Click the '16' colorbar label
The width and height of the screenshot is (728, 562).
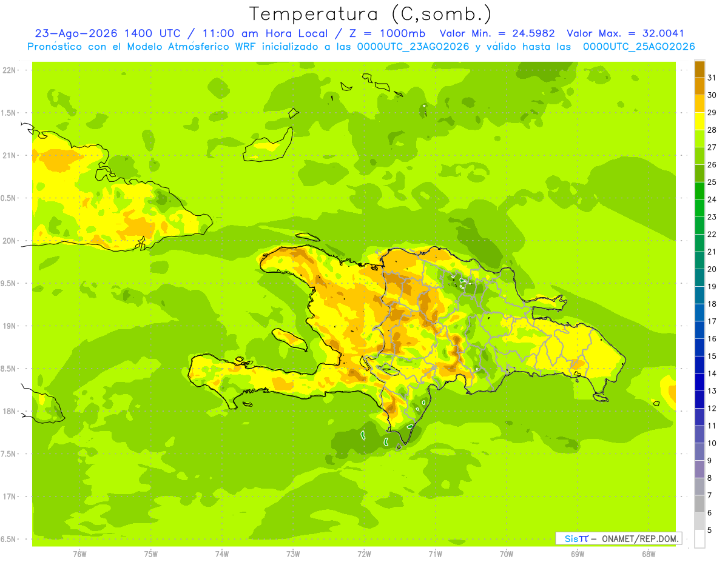(x=712, y=338)
